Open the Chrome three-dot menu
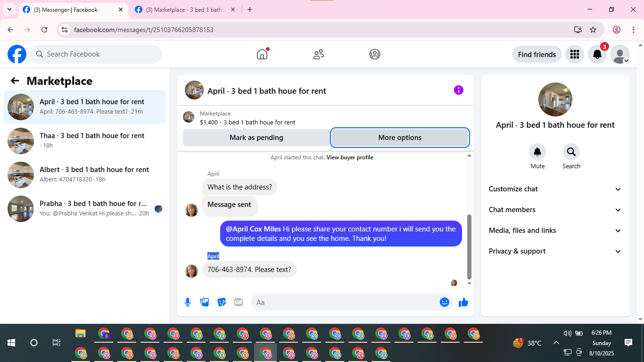644x362 pixels. coord(633,30)
